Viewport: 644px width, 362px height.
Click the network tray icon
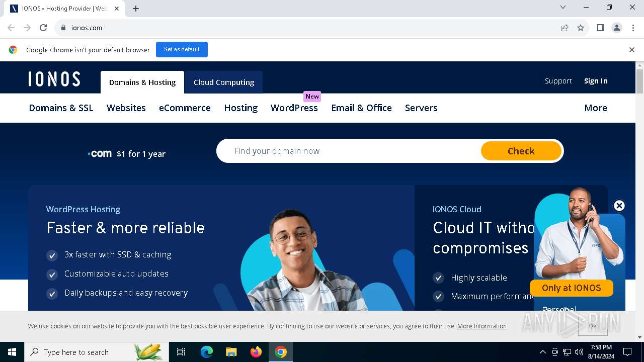click(x=567, y=352)
